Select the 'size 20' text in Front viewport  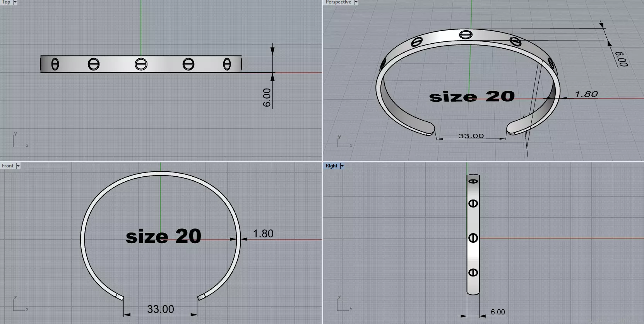pos(163,236)
